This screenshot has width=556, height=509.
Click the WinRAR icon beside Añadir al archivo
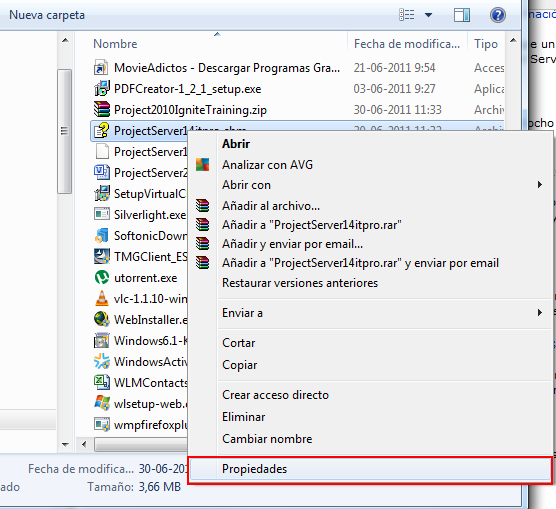pyautogui.click(x=202, y=205)
